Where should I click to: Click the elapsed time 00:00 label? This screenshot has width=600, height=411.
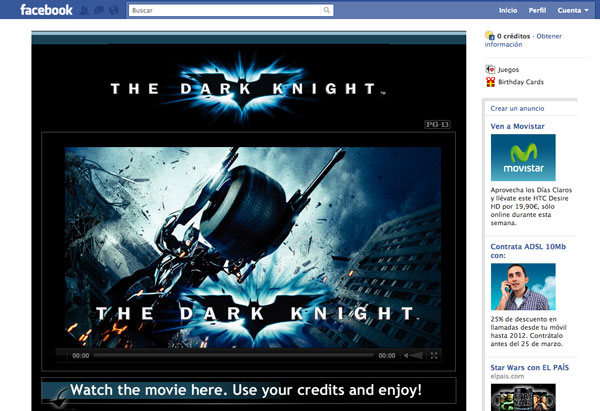[81, 356]
